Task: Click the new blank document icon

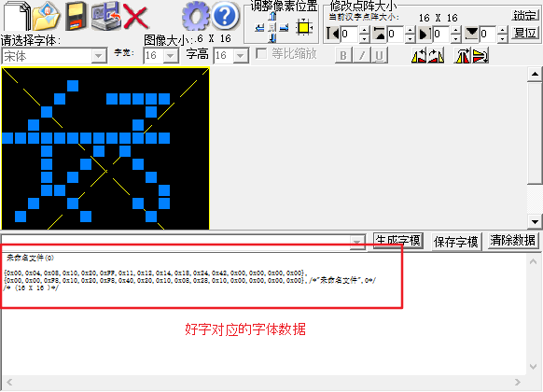Action: (x=17, y=16)
